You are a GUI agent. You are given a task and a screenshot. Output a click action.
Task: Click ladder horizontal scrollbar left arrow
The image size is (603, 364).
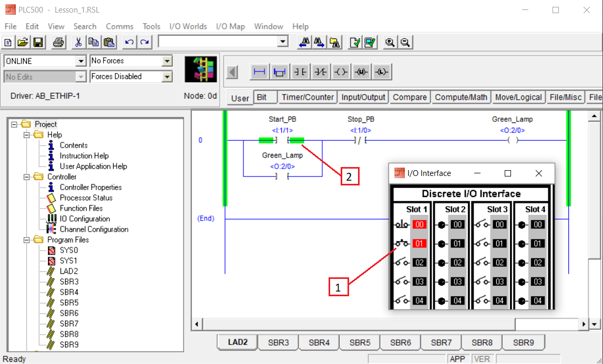[x=197, y=324]
